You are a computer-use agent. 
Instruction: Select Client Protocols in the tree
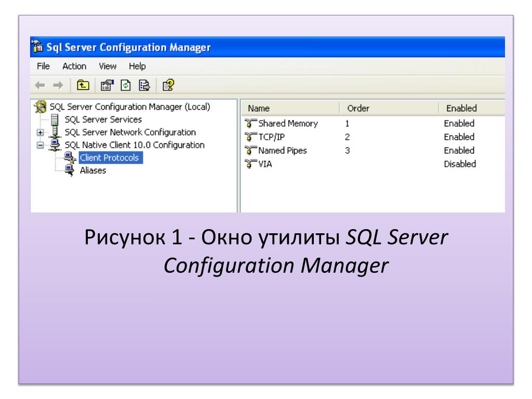click(x=111, y=158)
